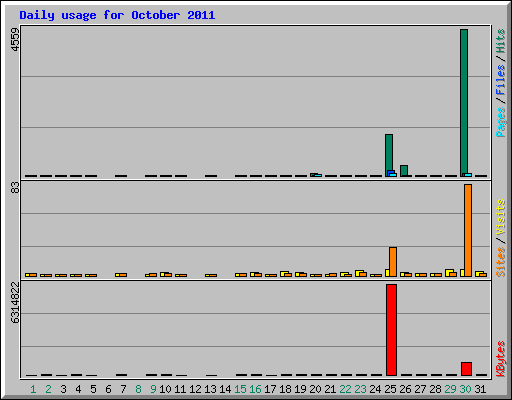The height and width of the screenshot is (400, 512).
Task: Click the cyan Pages legend label
Action: pos(500,122)
